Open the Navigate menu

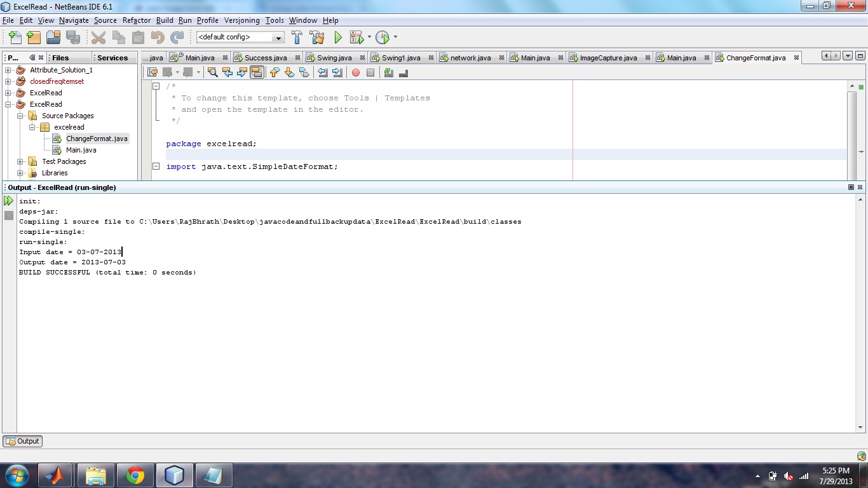tap(74, 20)
